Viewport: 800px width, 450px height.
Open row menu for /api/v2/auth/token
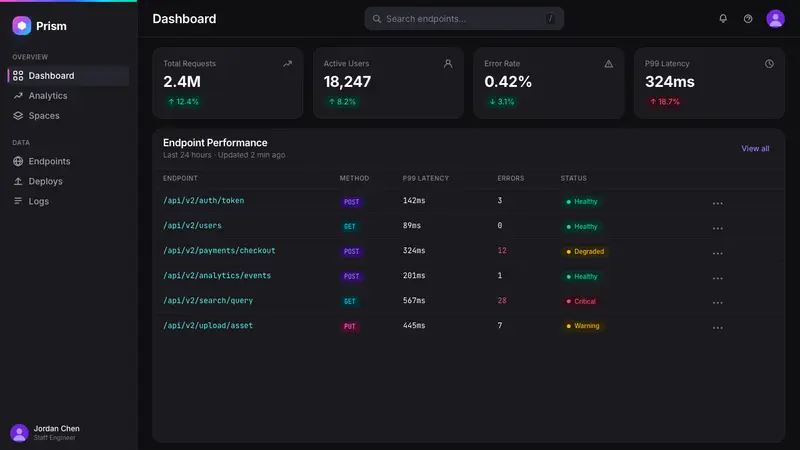[x=717, y=203]
